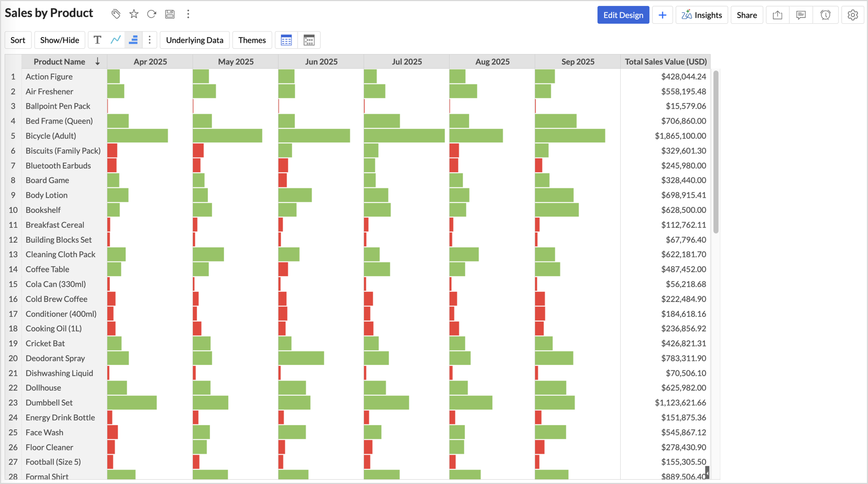The width and height of the screenshot is (868, 484).
Task: Open Underlying Data view
Action: (194, 40)
